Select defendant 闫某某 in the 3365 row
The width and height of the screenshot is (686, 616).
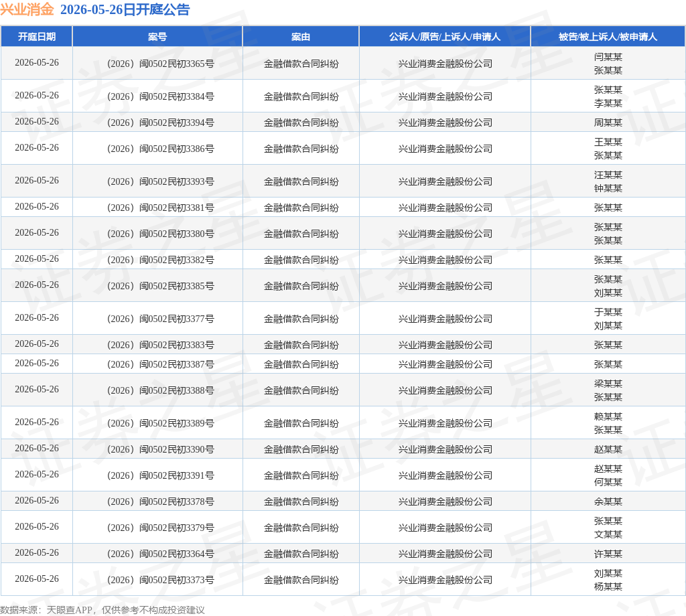608,58
